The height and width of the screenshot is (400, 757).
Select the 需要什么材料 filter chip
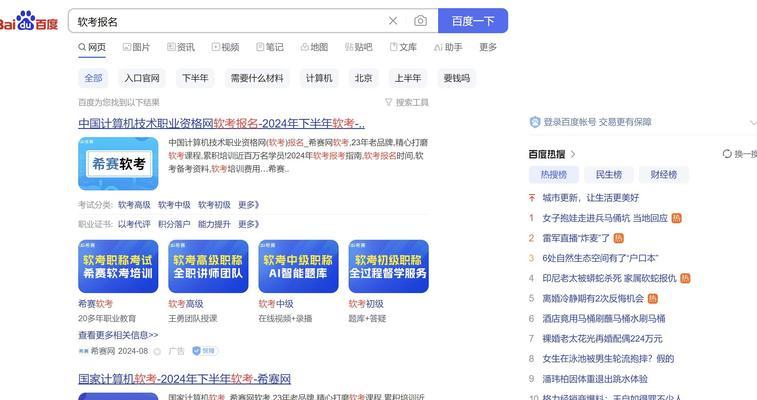click(x=257, y=78)
